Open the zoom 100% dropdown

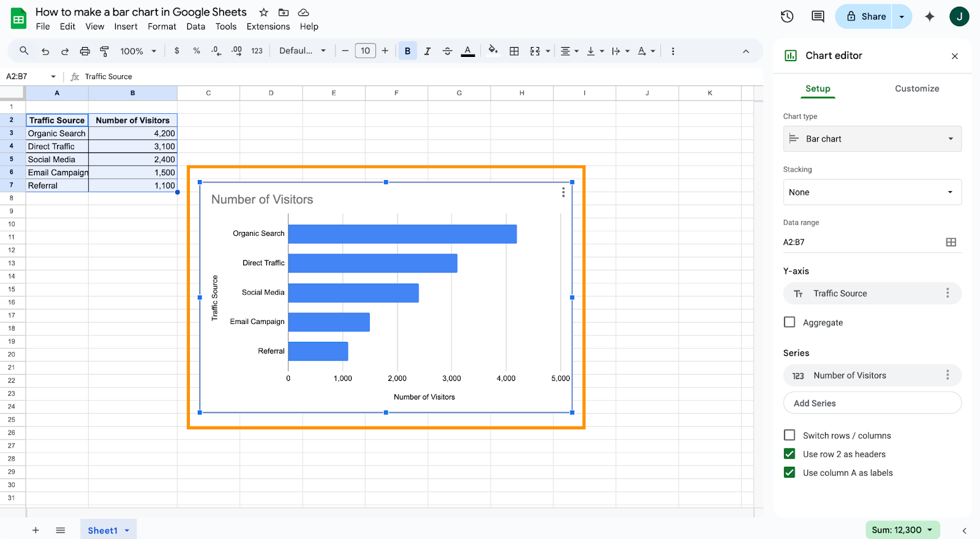138,51
